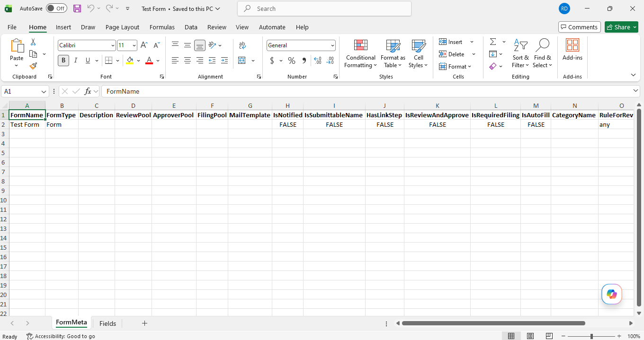The image size is (644, 340).
Task: Click the AutoSum sigma icon
Action: pyautogui.click(x=493, y=42)
